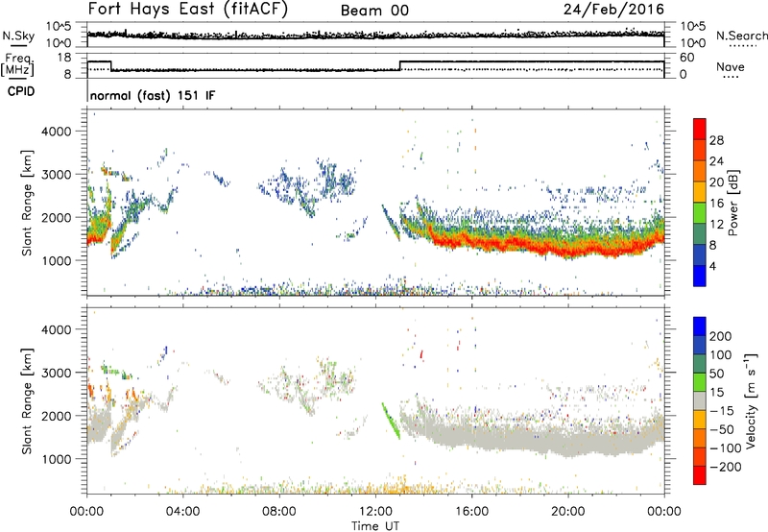
Task: Select the 'Freq. [MHz]' axis label
Action: (x=17, y=65)
